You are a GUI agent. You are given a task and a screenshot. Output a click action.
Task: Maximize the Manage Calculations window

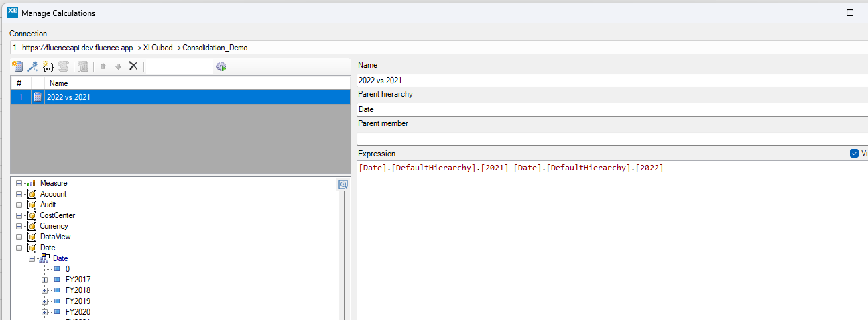(849, 13)
